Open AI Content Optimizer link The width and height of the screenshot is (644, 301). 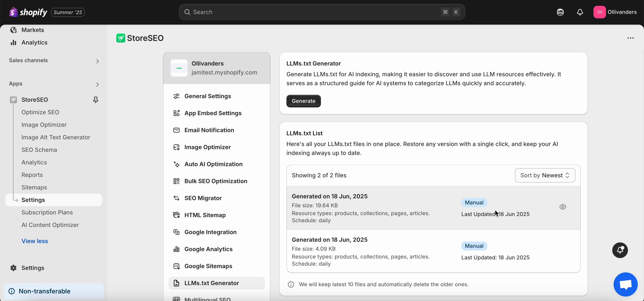[x=50, y=225]
